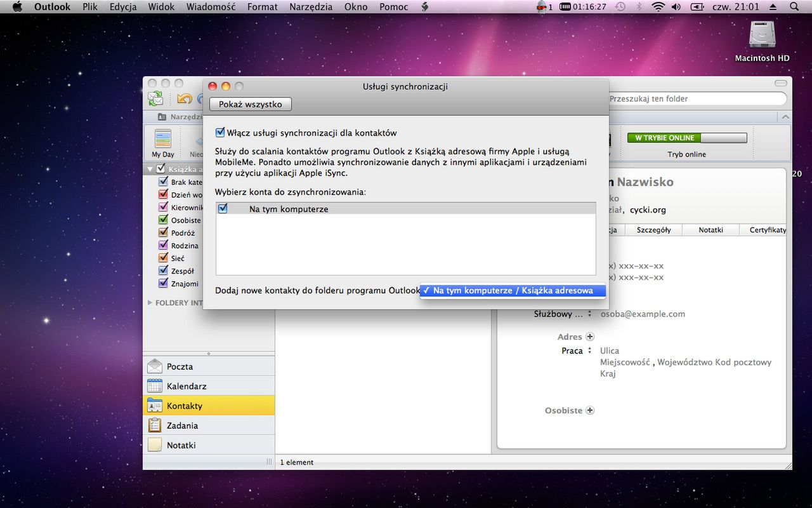The image size is (812, 508).
Task: Click the Bluetooth icon in menu bar
Action: (639, 6)
